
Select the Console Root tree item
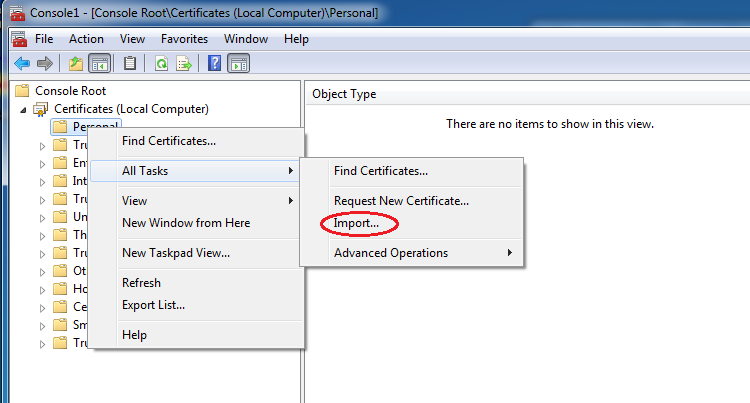click(x=70, y=90)
